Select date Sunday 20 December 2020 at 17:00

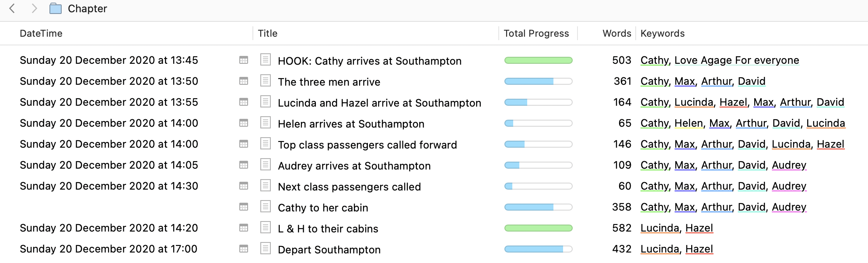click(x=108, y=249)
